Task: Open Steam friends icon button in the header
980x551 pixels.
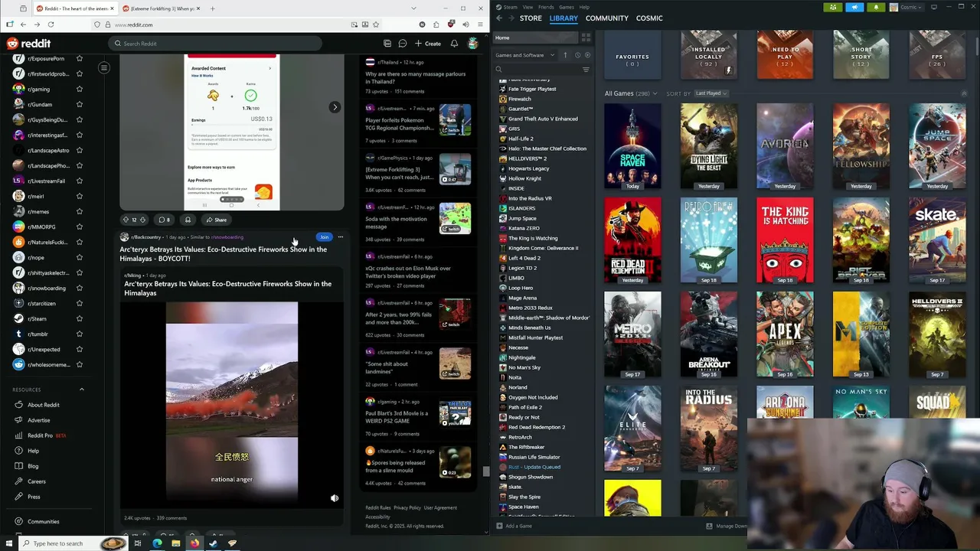Action: (833, 7)
